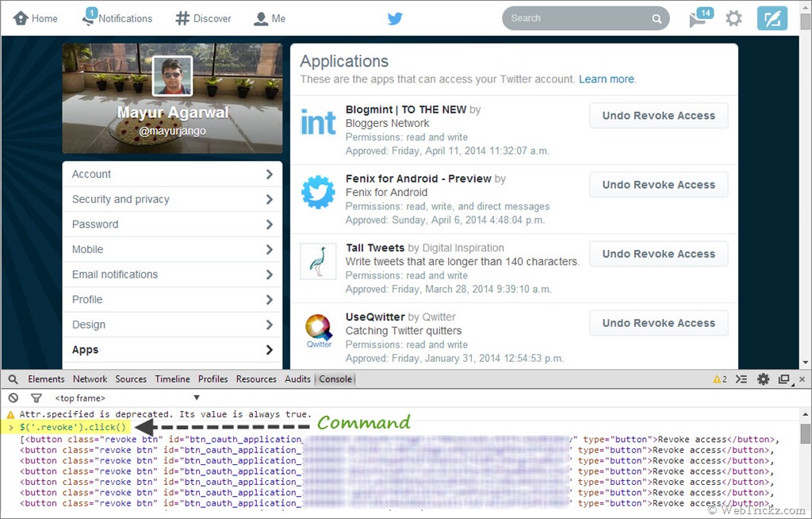
Task: Toggle the DevTools drawer icon
Action: [741, 379]
